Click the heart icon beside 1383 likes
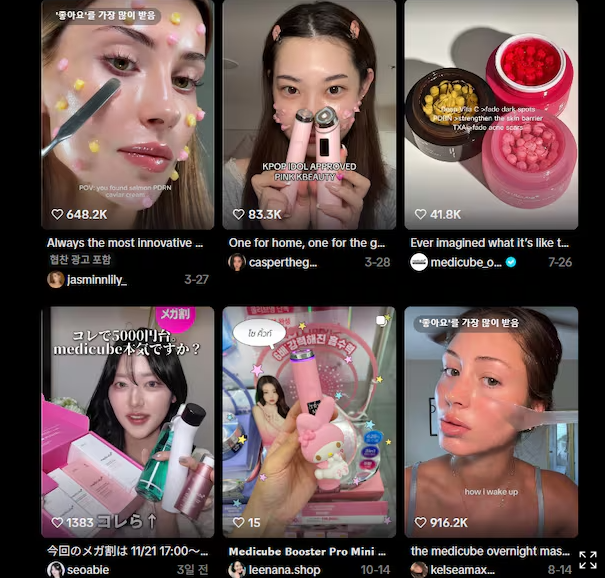 [x=57, y=522]
